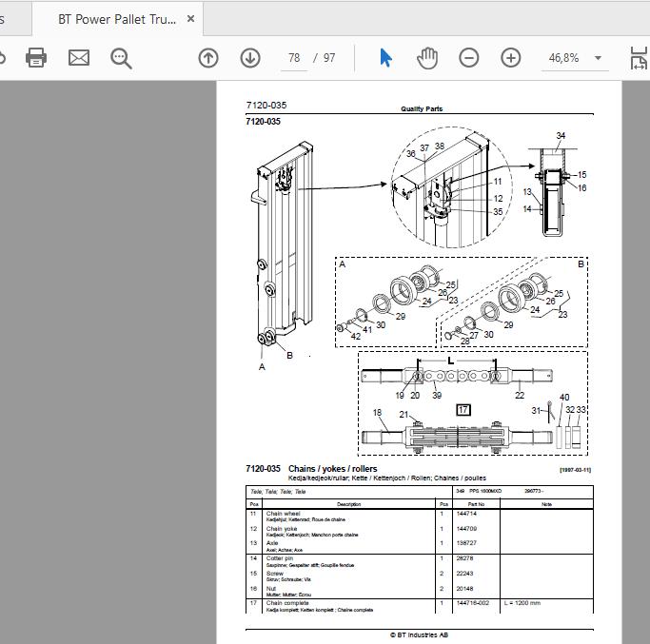
Task: Click the callout number 22 on chain drawing
Action: click(520, 396)
